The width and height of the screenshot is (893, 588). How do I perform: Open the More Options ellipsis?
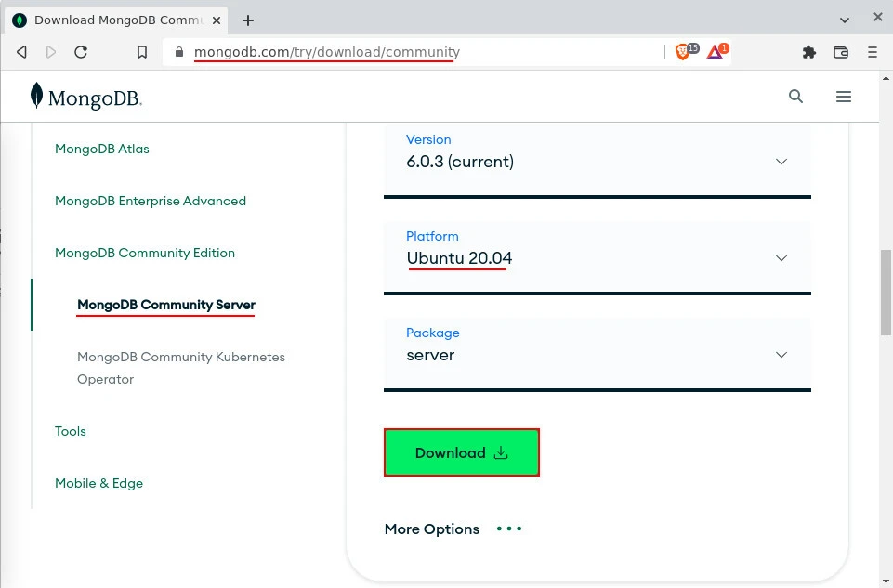(x=508, y=528)
